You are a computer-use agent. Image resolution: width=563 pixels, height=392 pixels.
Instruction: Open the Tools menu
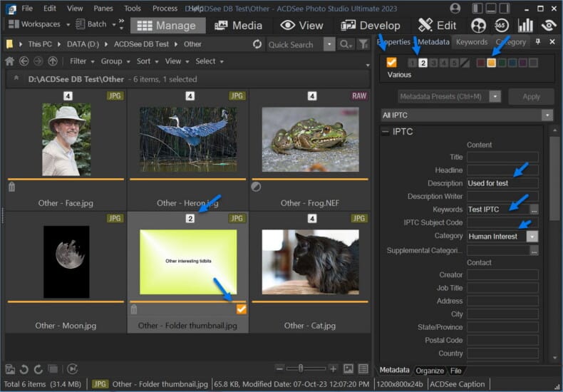[133, 9]
